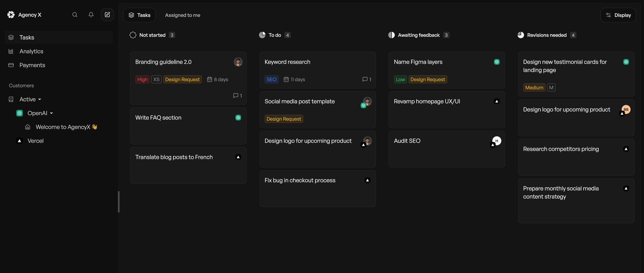Collapse the OpenAI customer dropdown

[51, 113]
